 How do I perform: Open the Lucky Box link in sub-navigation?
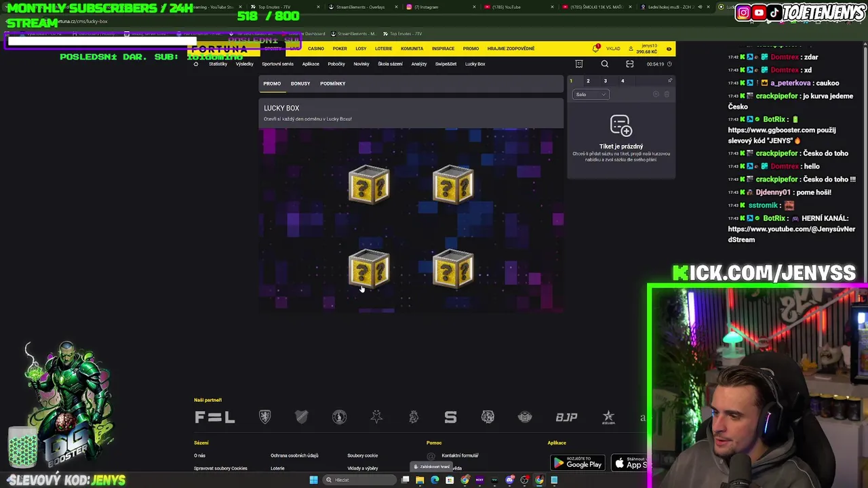(475, 64)
